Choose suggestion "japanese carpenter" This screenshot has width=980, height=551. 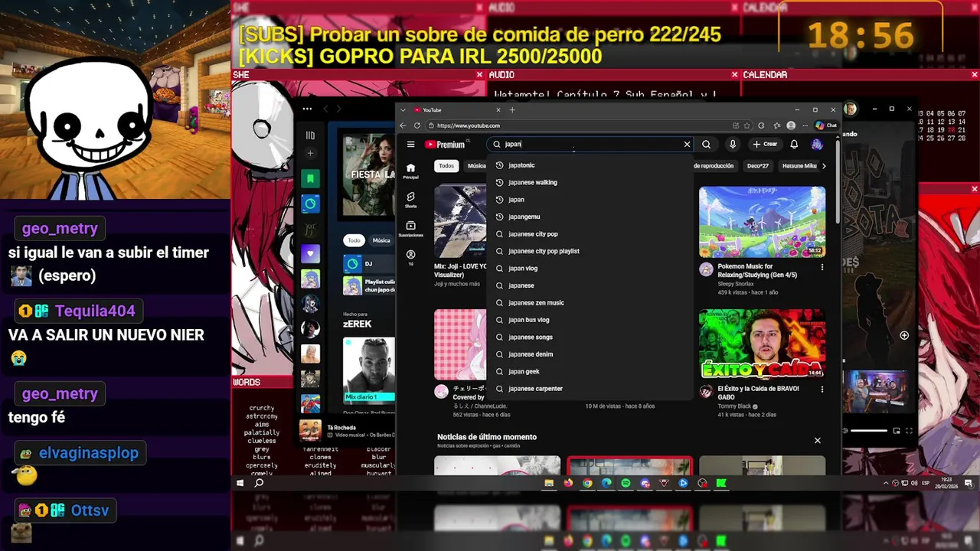(x=588, y=388)
